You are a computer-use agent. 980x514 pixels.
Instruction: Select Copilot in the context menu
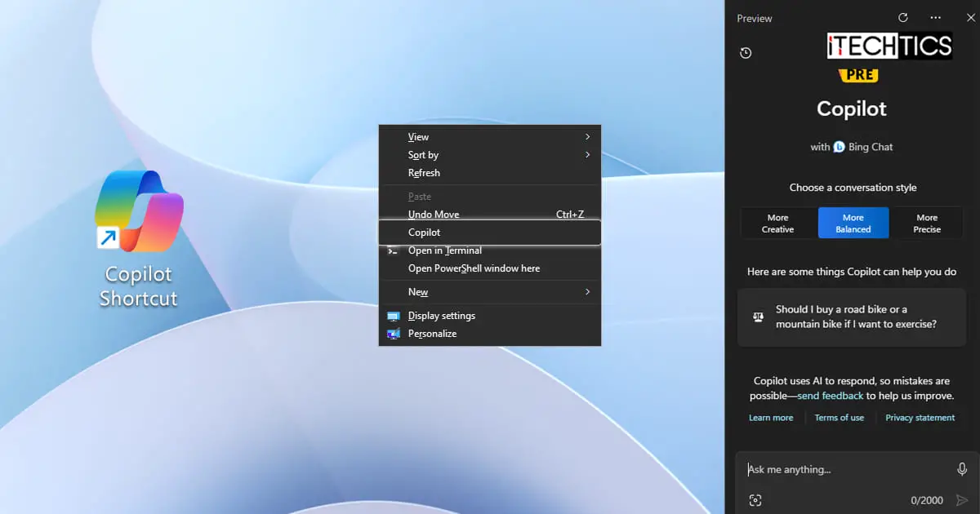(x=490, y=233)
